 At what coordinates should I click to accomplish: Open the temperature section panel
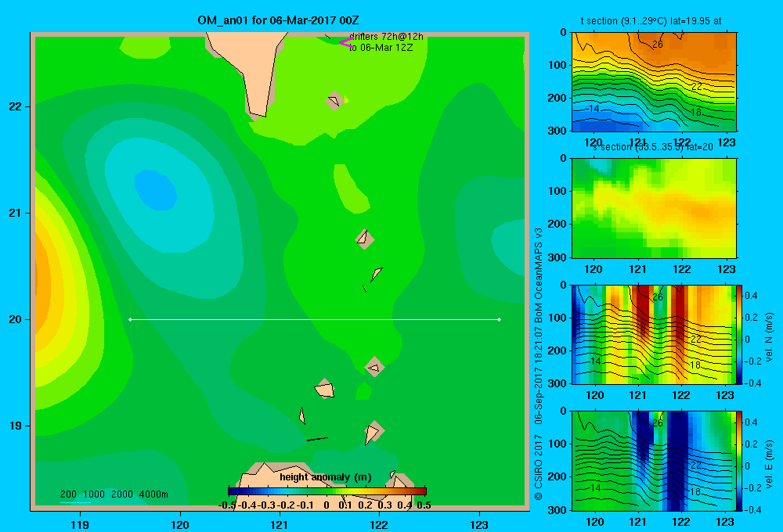(654, 82)
